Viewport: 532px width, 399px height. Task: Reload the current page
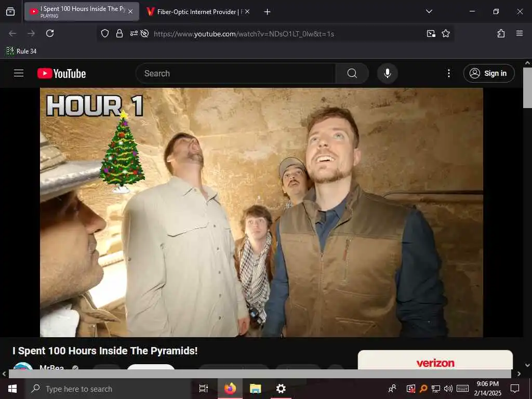coord(50,33)
